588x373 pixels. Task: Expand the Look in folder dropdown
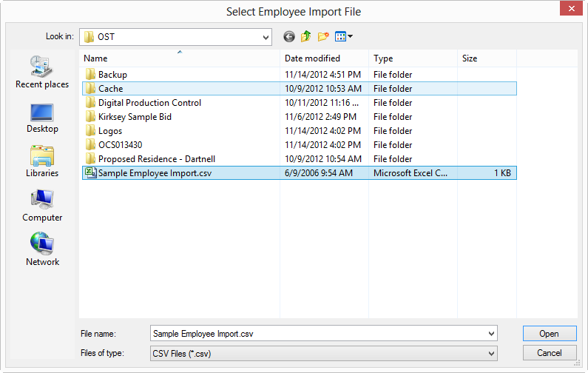(266, 37)
